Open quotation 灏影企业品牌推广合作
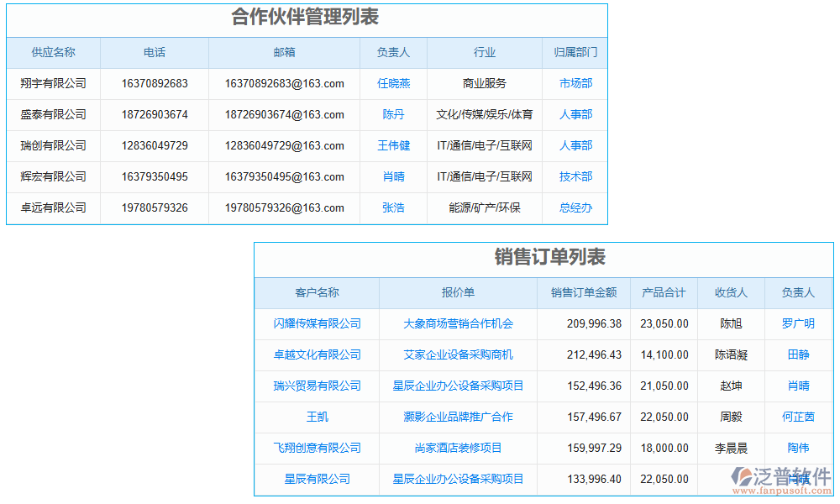Viewport: 840px width, 504px height. (x=458, y=417)
